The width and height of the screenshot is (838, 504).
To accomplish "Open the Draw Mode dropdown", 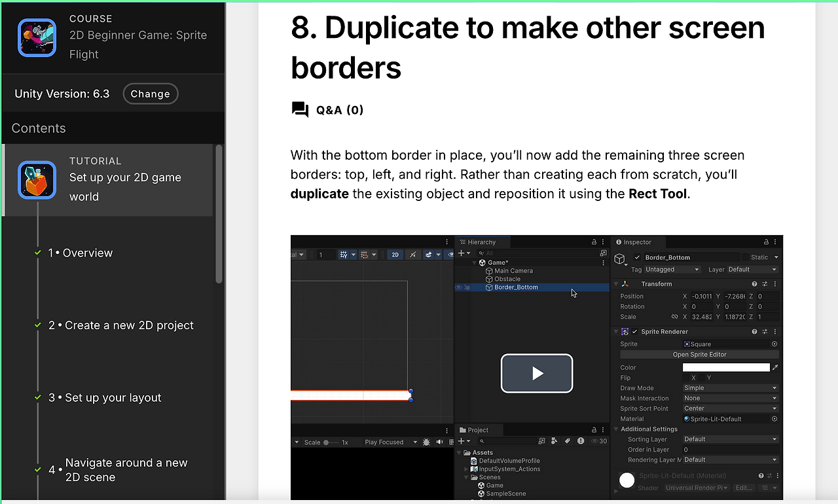I will point(731,388).
